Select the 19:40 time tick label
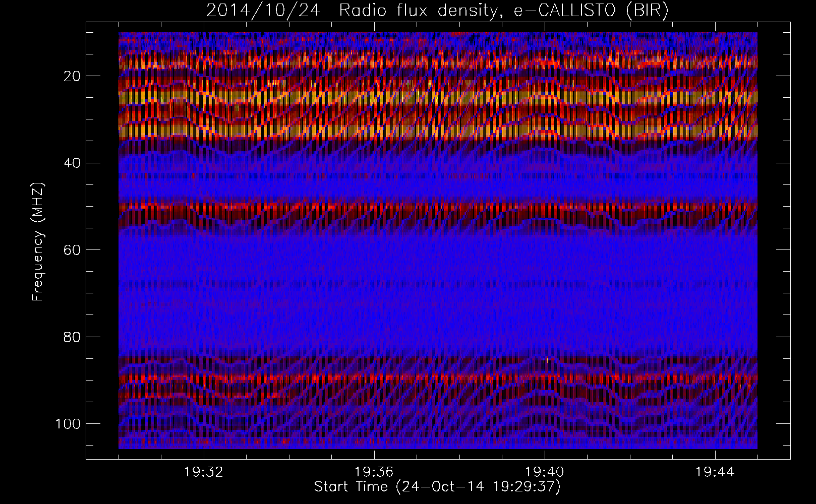The image size is (816, 504). (x=545, y=472)
